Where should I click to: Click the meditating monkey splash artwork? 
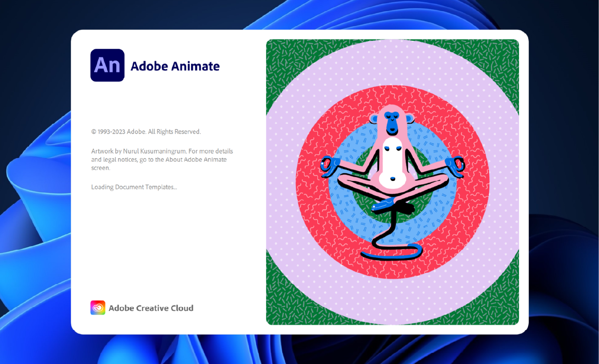tap(392, 182)
